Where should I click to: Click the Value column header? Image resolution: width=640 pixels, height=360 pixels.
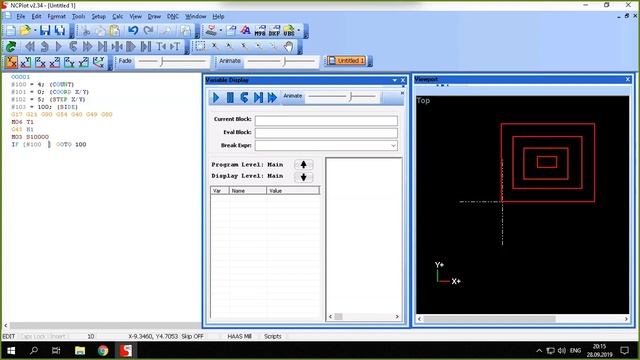click(293, 191)
